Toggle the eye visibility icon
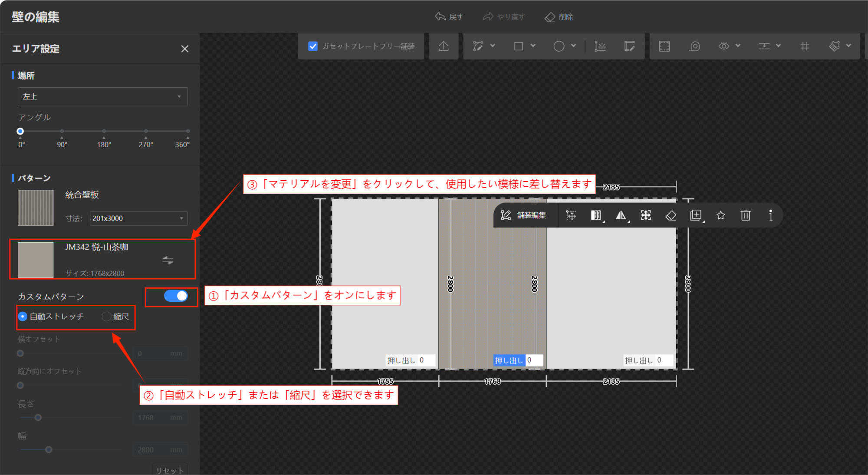This screenshot has height=475, width=868. (724, 46)
